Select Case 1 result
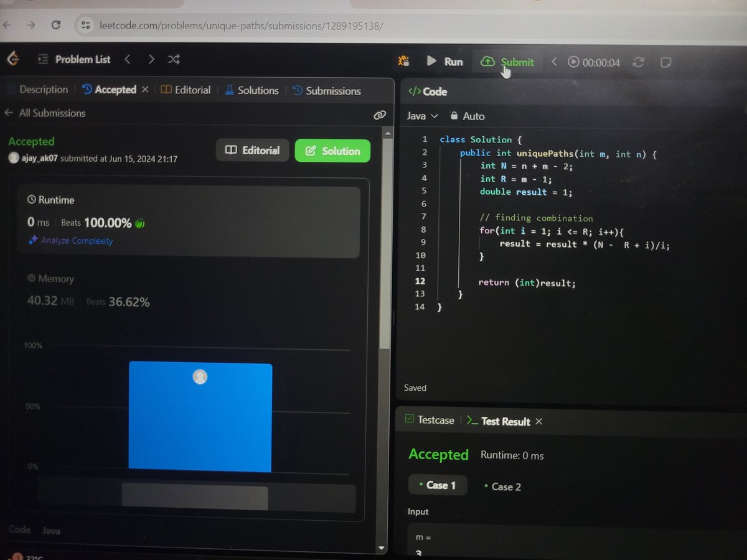Viewport: 747px width, 560px height. (438, 485)
